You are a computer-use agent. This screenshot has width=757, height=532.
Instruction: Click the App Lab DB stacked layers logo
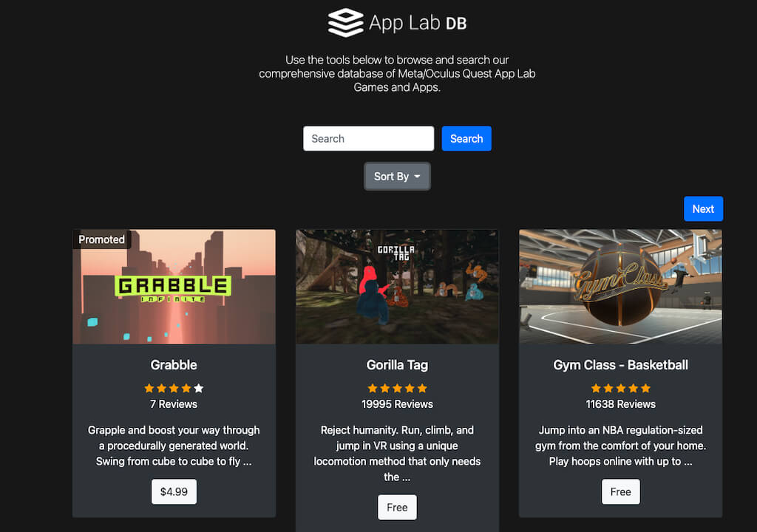click(x=345, y=23)
